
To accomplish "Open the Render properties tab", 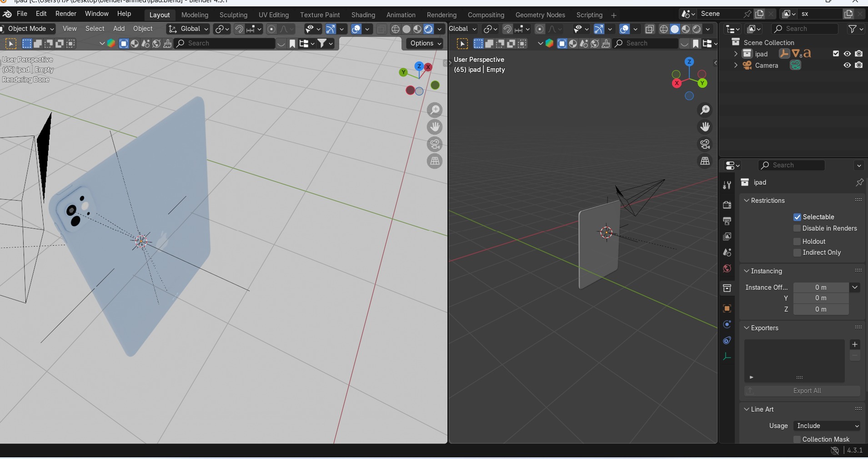I will (x=727, y=205).
